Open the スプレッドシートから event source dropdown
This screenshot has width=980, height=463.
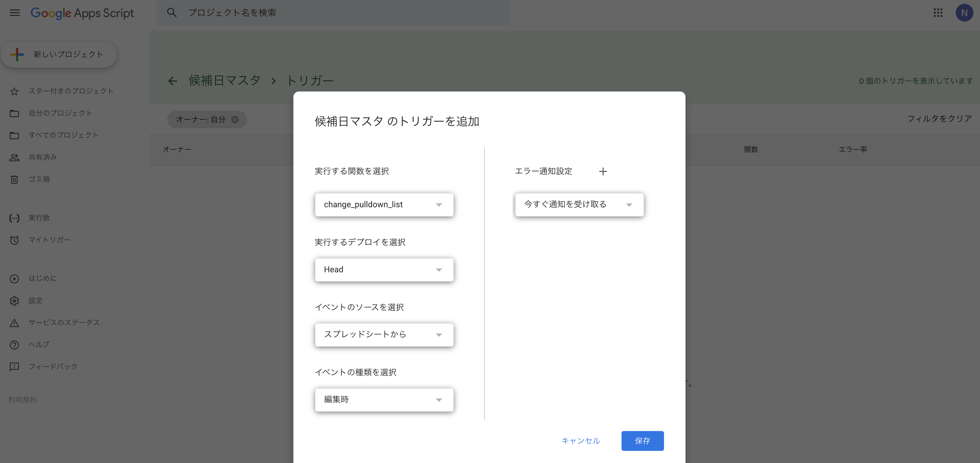point(384,335)
